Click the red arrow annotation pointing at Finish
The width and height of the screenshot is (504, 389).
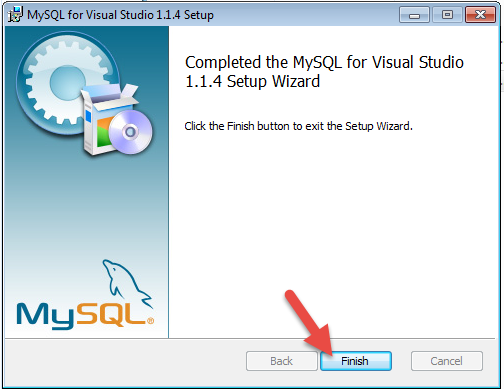[310, 323]
